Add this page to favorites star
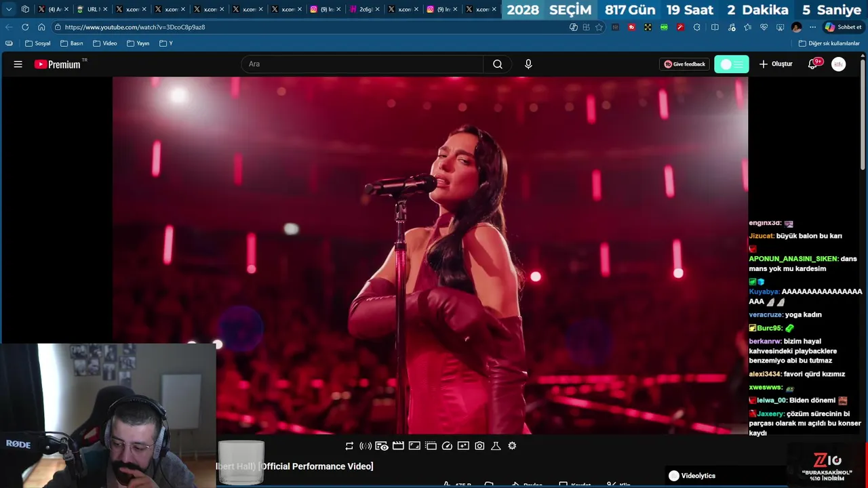This screenshot has height=488, width=868. coord(599,27)
